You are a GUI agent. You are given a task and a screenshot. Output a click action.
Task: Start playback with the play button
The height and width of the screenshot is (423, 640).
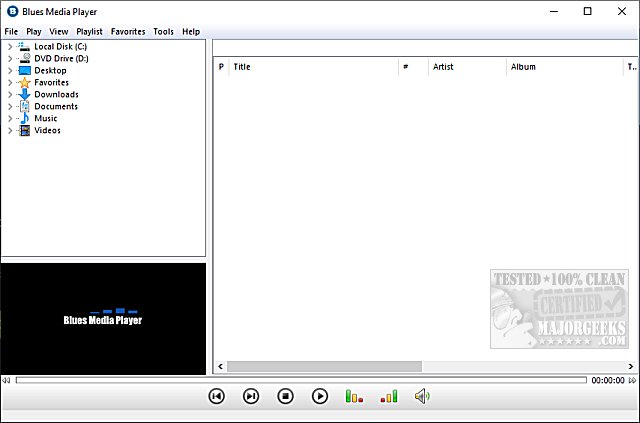coord(320,396)
